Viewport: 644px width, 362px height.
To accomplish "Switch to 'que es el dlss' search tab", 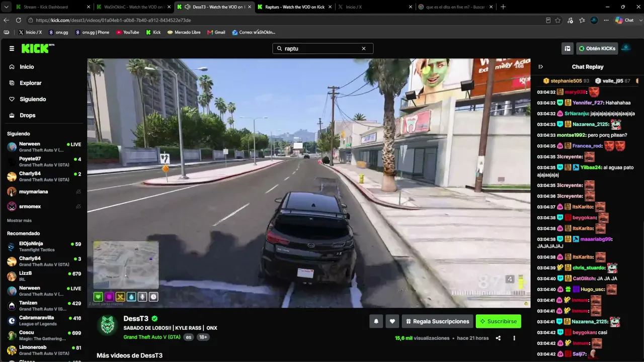I will tap(455, 7).
